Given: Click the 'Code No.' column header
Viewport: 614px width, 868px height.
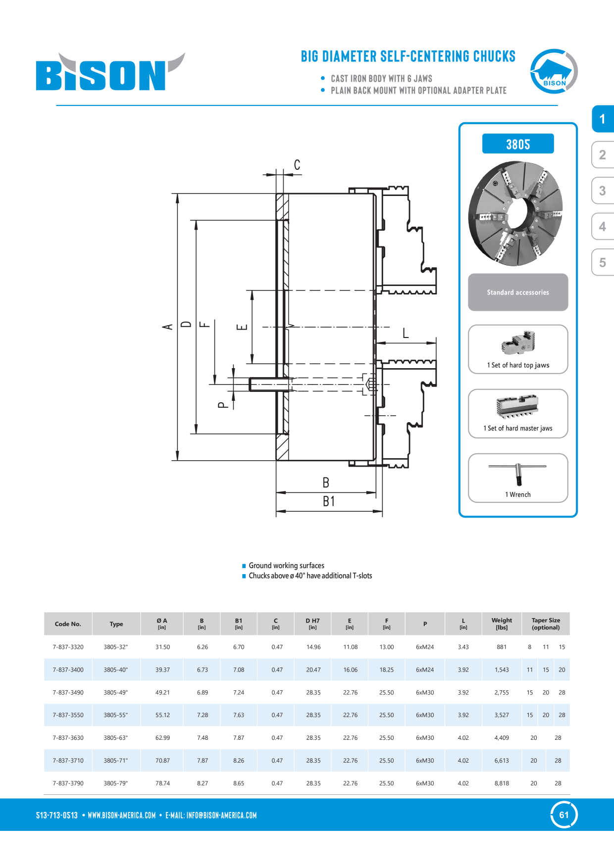Looking at the screenshot, I should (x=68, y=624).
